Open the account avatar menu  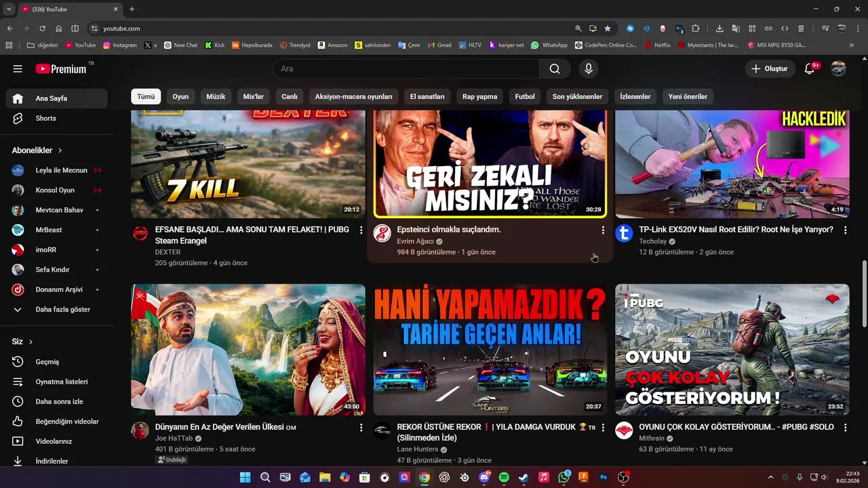[839, 68]
